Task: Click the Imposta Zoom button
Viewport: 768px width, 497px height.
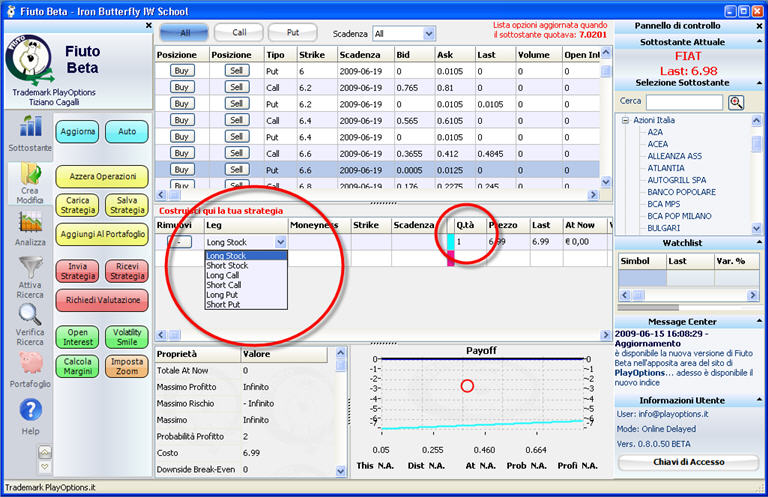Action: coord(127,367)
